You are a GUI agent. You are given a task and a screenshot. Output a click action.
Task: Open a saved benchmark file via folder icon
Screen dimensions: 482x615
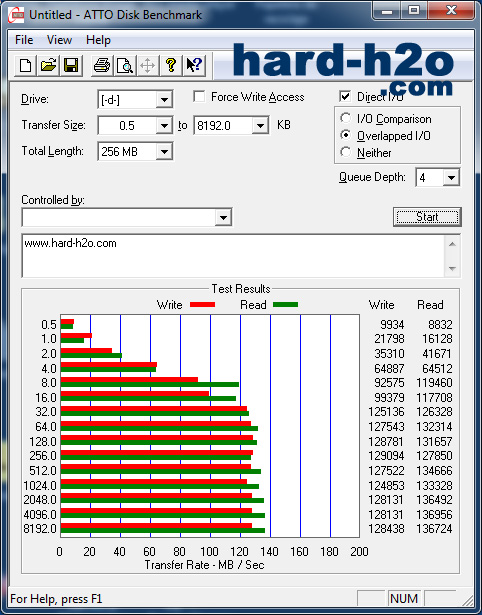(48, 65)
